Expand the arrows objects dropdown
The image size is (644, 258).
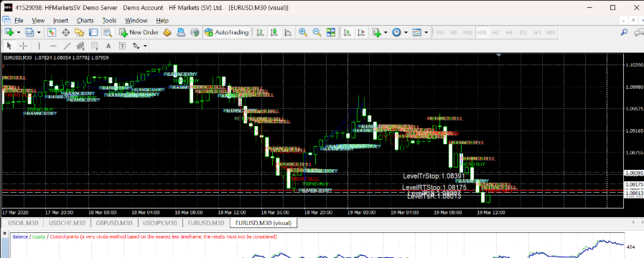145,46
